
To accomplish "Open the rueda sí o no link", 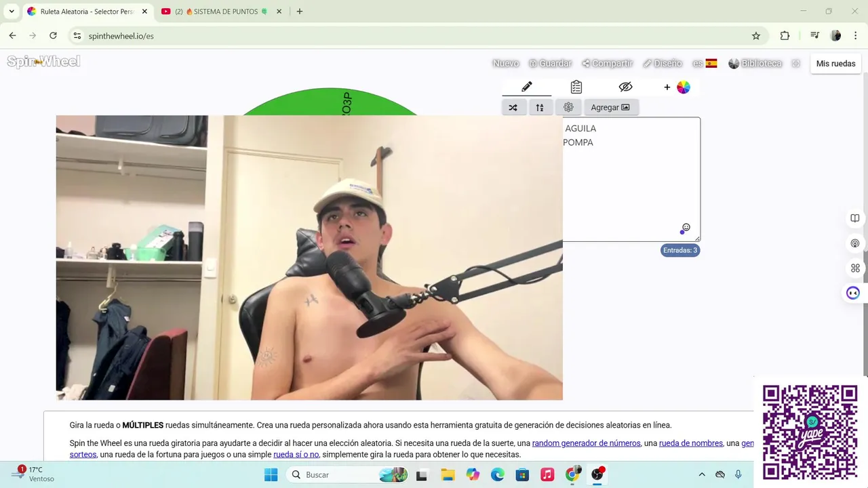I will (x=296, y=455).
